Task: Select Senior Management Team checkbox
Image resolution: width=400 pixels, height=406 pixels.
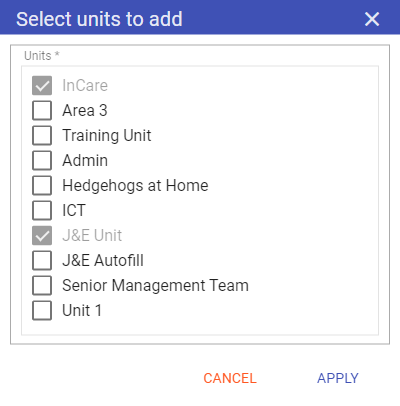Action: pyautogui.click(x=42, y=285)
